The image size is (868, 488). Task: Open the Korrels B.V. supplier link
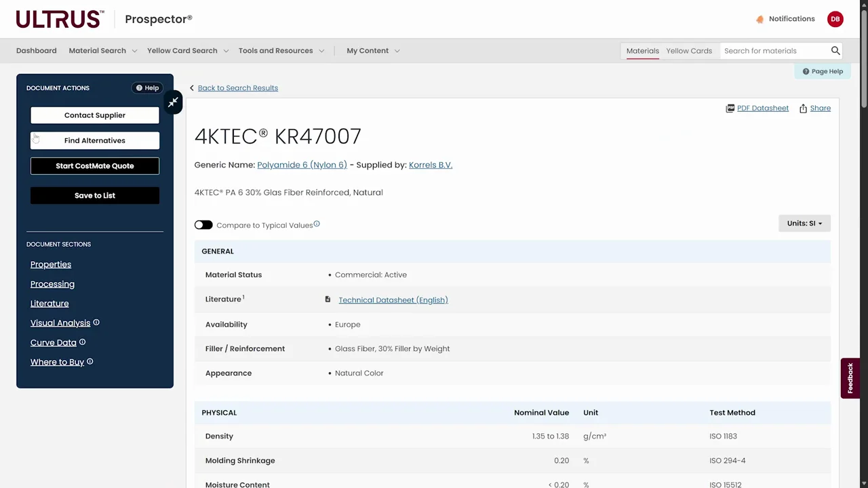tap(431, 165)
